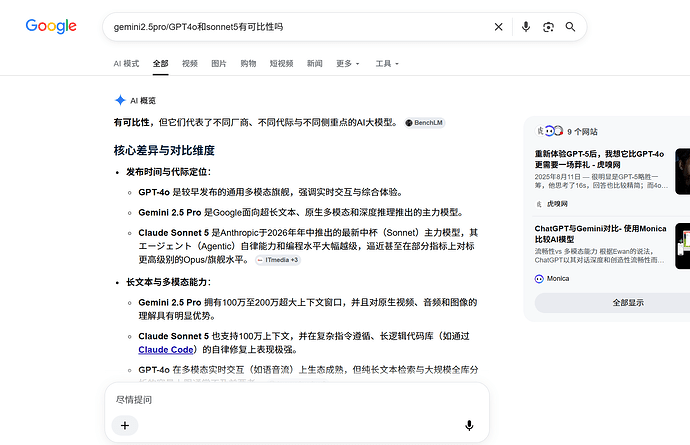Screen dimensions: 690x445
Task: Open the 图片 tab
Action: point(219,63)
